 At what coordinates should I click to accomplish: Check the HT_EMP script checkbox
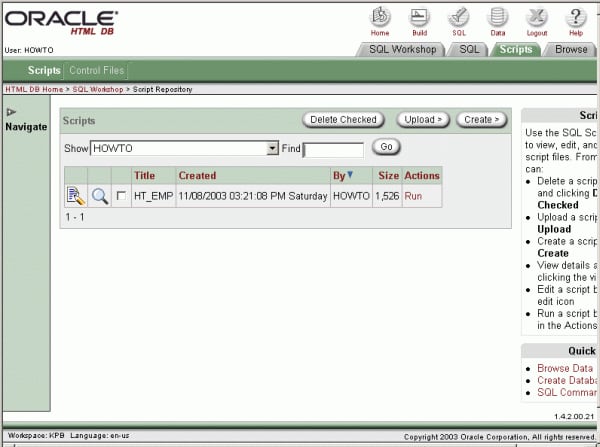121,196
